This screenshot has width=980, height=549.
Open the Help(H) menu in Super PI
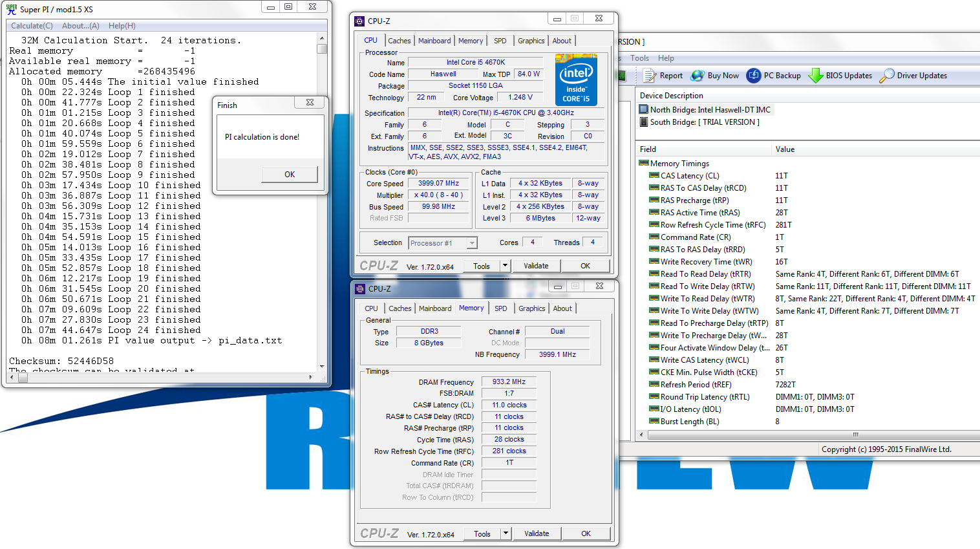tap(122, 26)
